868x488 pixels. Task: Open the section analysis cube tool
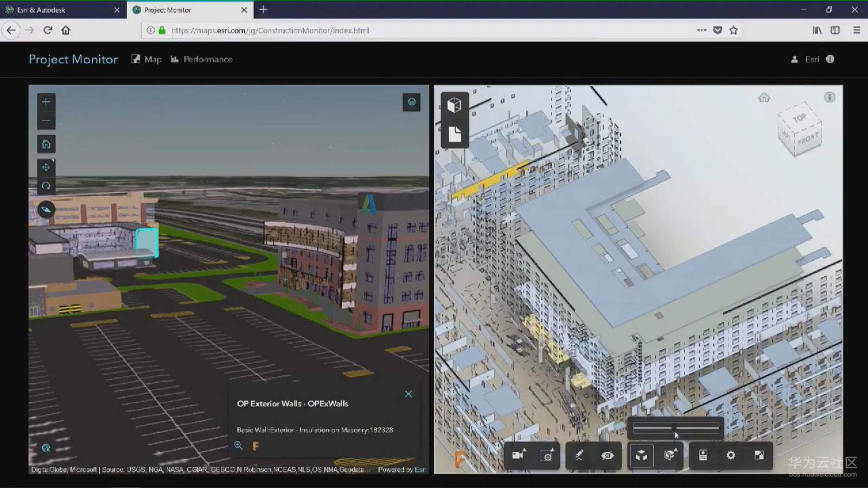coord(670,455)
